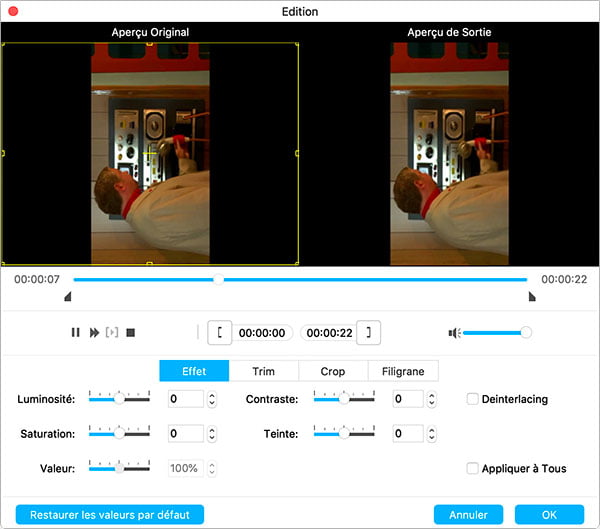600x529 pixels.
Task: Enable the Deinterlacing checkbox
Action: pyautogui.click(x=473, y=399)
